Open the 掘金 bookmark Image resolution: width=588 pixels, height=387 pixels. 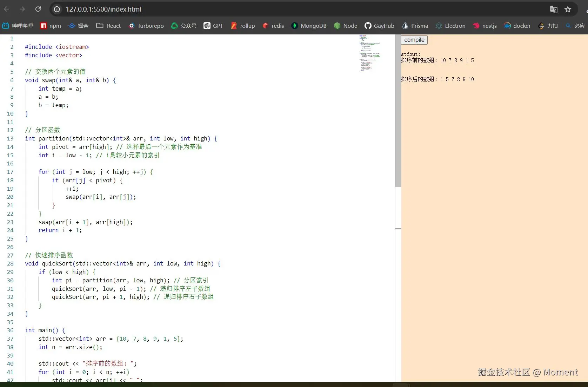click(79, 26)
